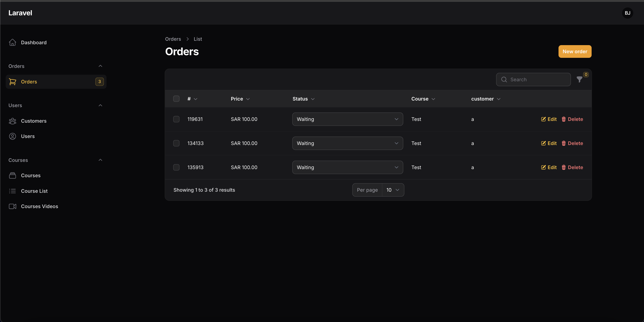The width and height of the screenshot is (644, 322).
Task: Open Course List in sidebar
Action: coord(56,191)
